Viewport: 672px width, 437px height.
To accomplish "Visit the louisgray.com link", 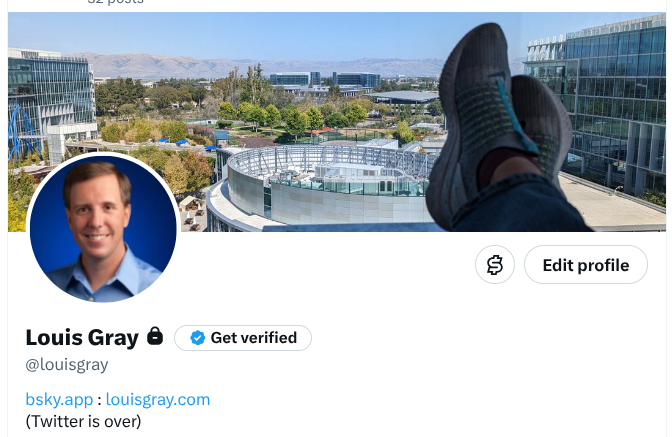I will [158, 400].
